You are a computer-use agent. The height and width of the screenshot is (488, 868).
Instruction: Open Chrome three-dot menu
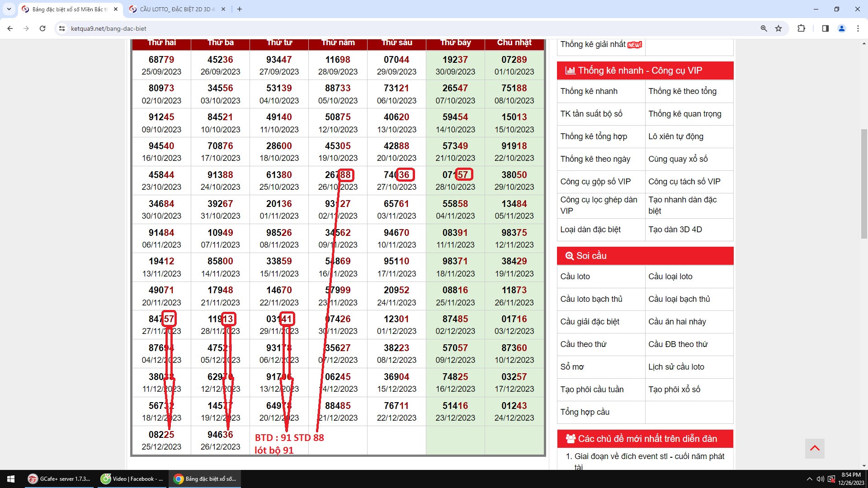858,28
